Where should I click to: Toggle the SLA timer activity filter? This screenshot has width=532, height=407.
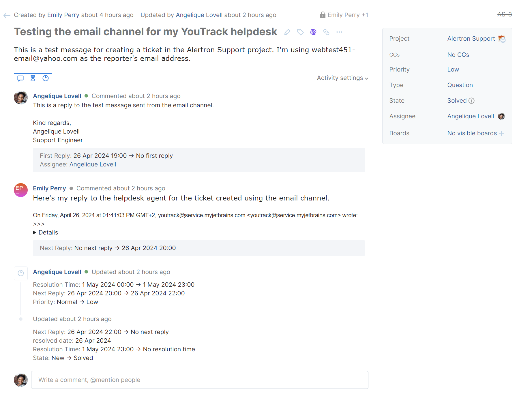coord(46,78)
